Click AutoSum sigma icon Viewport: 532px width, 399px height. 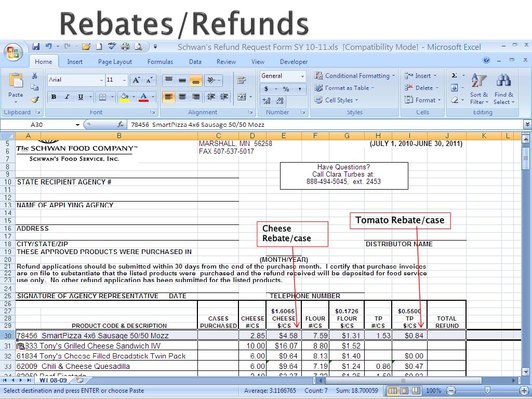click(x=454, y=76)
